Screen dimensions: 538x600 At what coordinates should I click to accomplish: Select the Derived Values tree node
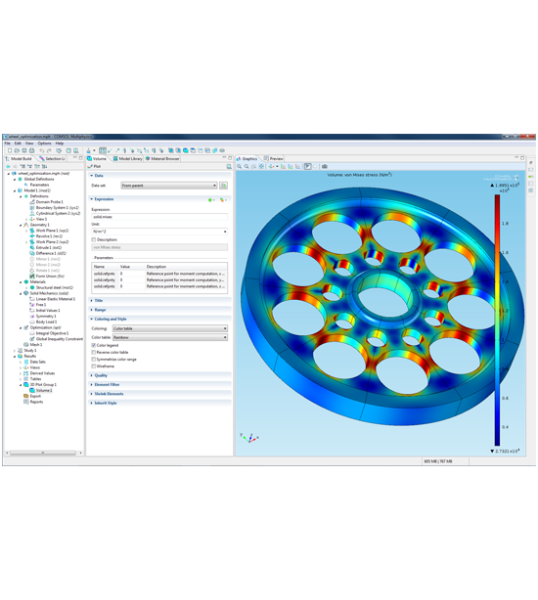[42, 373]
